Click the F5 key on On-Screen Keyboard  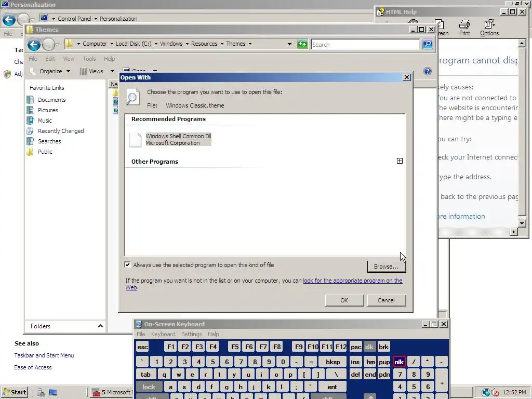coord(235,347)
